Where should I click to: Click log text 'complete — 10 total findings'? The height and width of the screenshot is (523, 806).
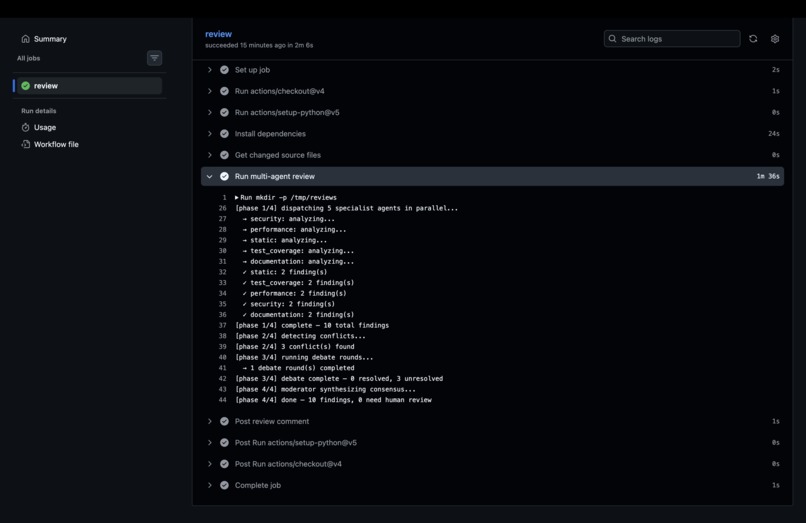coord(335,326)
